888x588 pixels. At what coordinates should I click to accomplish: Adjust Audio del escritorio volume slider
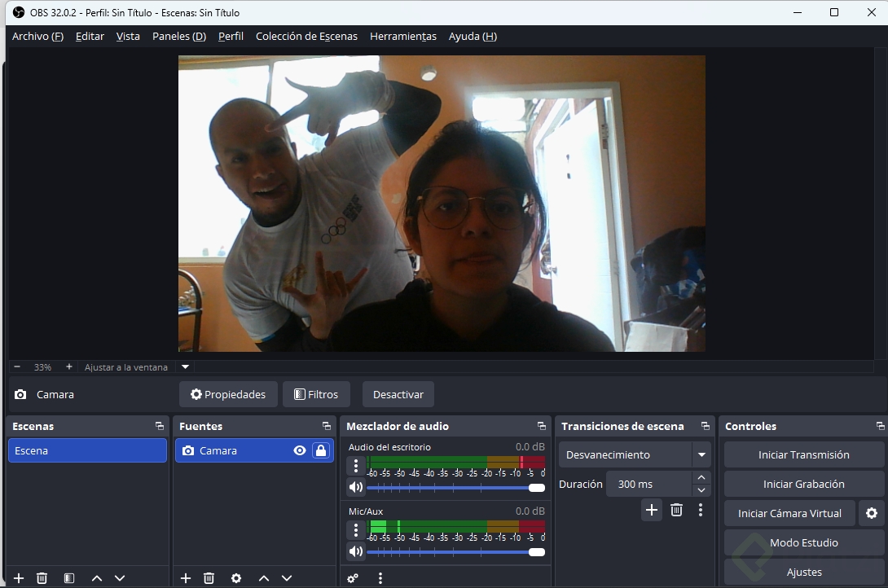point(456,487)
